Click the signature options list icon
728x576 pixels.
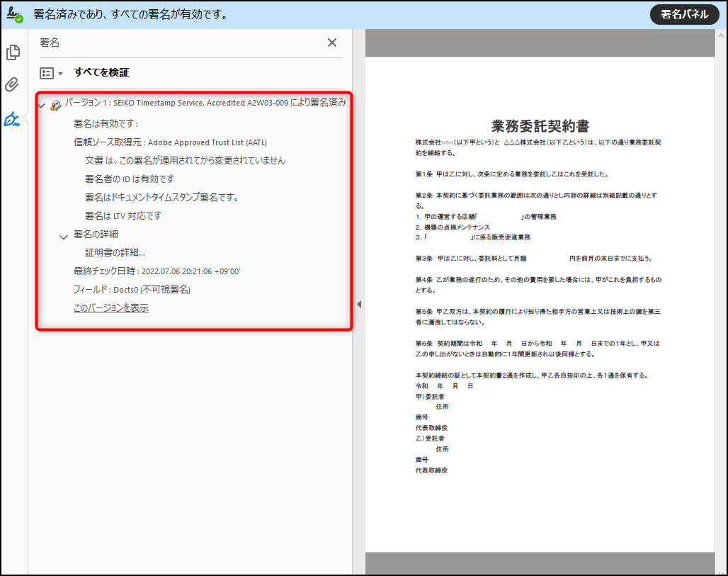(x=47, y=73)
